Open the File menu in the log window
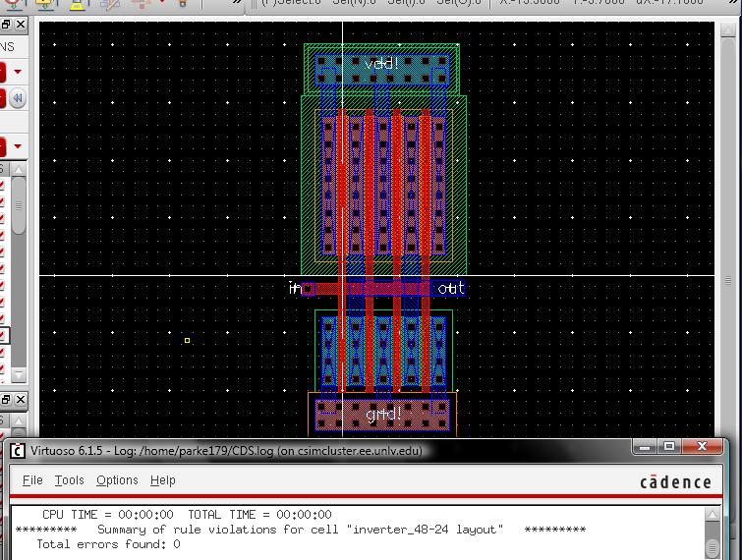742x560 pixels. pos(32,480)
